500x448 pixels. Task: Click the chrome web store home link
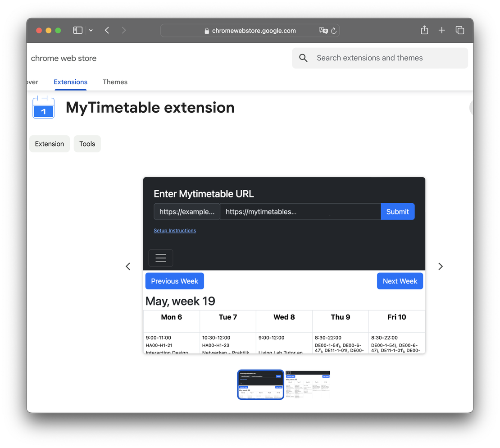click(x=63, y=58)
